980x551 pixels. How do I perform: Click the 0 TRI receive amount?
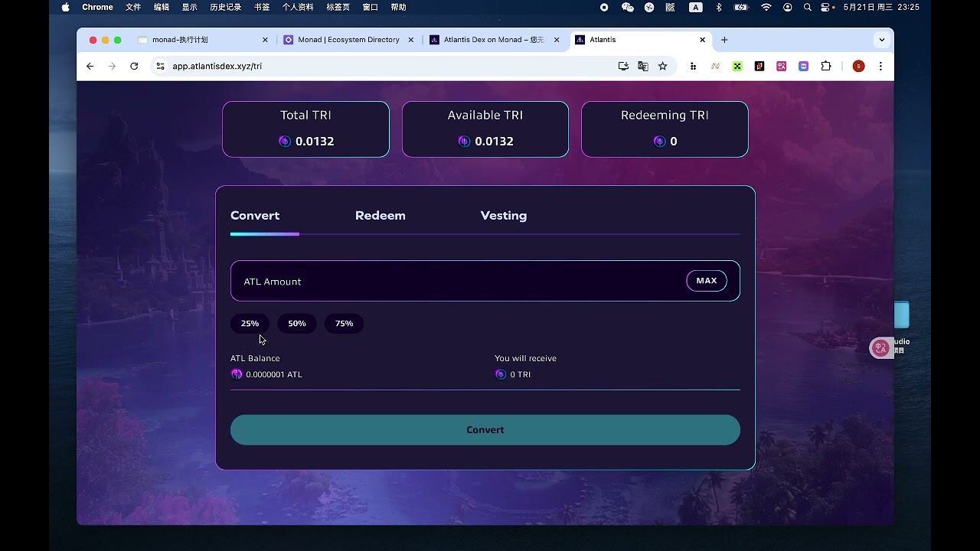click(521, 375)
